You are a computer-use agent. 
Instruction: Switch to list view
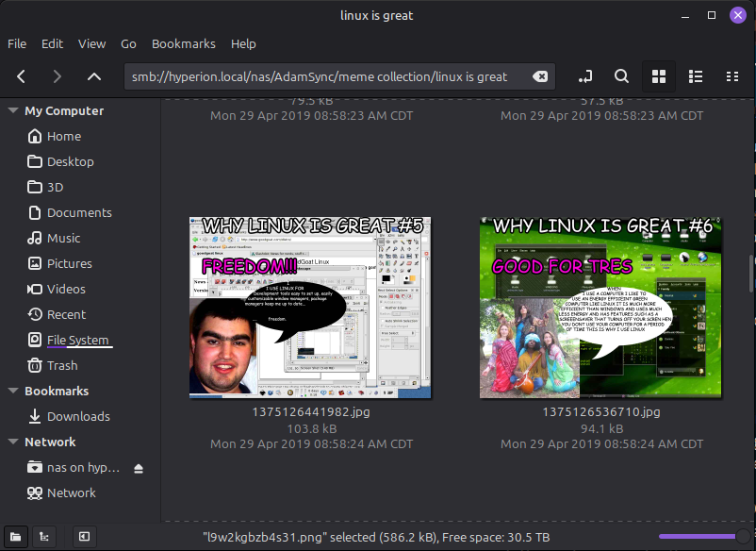coord(696,76)
